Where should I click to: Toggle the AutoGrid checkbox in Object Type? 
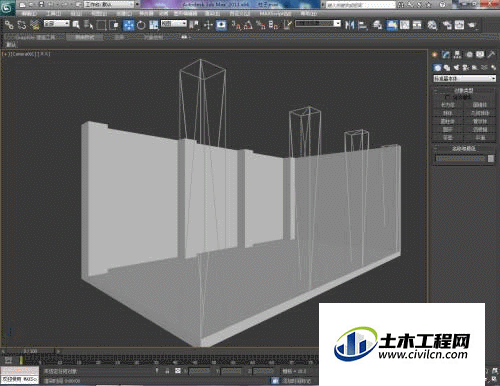tap(447, 97)
